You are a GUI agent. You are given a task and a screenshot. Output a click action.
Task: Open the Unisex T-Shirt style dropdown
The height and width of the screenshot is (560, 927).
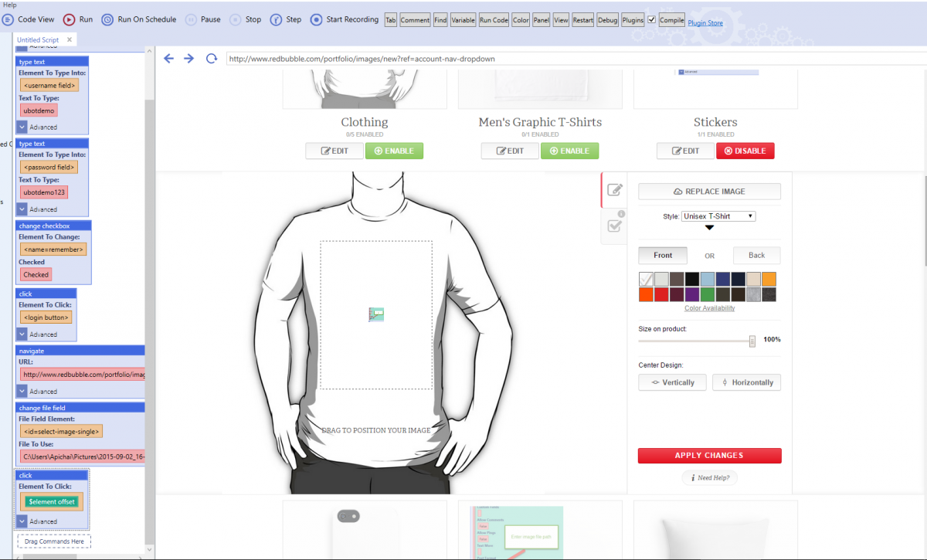[718, 216]
